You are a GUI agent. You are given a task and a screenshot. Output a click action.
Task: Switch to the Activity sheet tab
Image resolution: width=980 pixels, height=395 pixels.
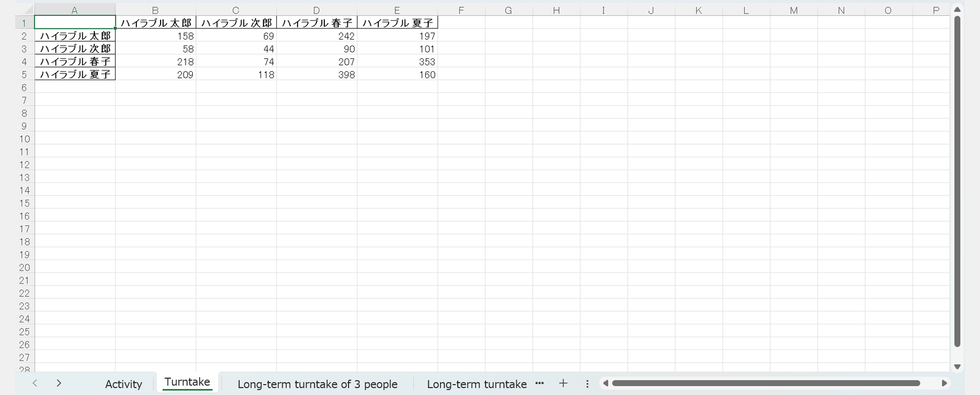123,384
